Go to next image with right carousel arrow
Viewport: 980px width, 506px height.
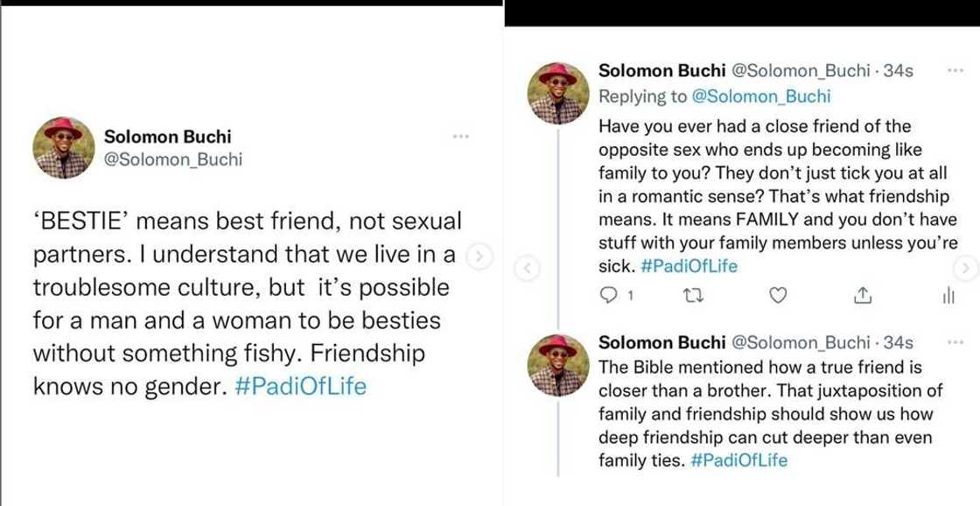coord(965,267)
